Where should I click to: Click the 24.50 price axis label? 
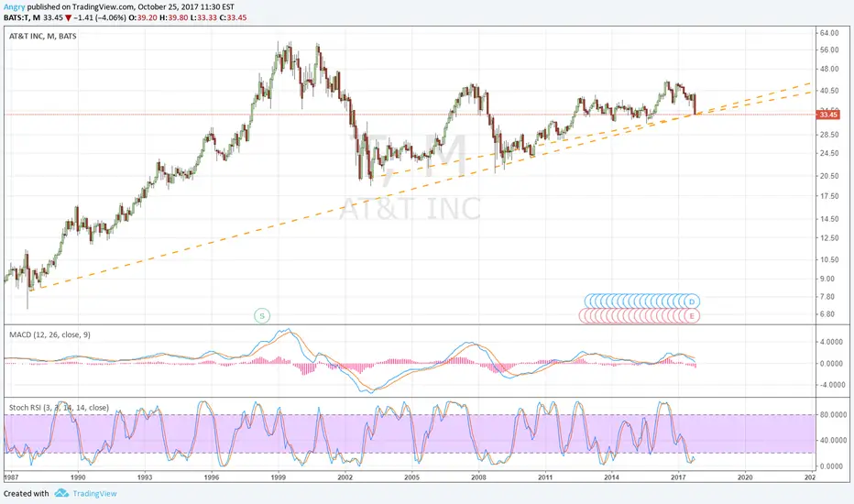tap(829, 153)
